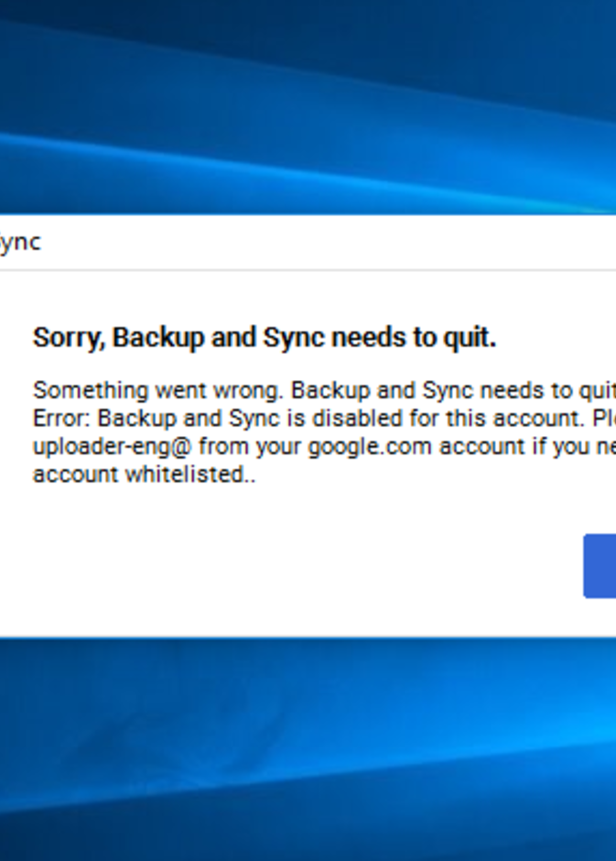This screenshot has height=861, width=616.
Task: Click the 'Sorry, Backup and Sync needs to quit.' heading
Action: 265,338
